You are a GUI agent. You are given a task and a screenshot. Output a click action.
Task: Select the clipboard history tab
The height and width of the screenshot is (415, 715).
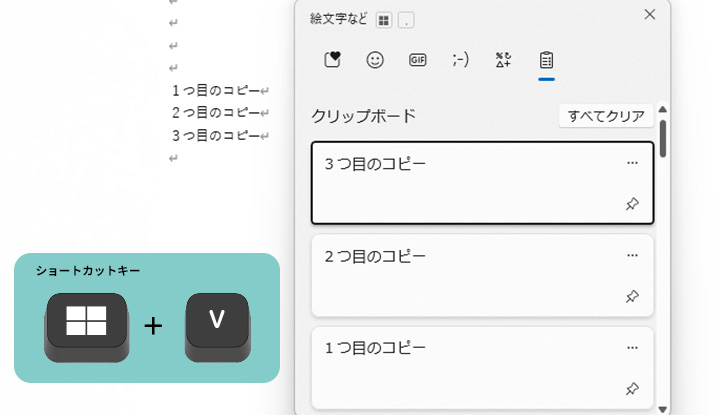coord(546,60)
